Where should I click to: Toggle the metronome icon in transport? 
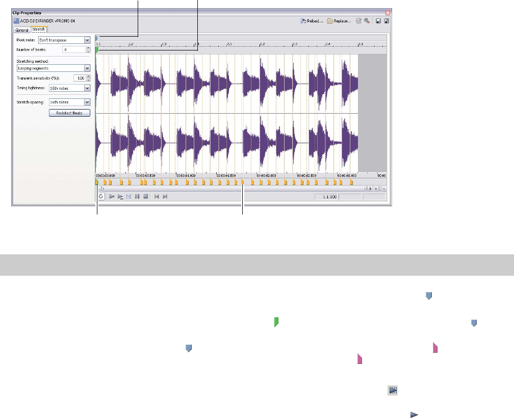click(x=129, y=197)
